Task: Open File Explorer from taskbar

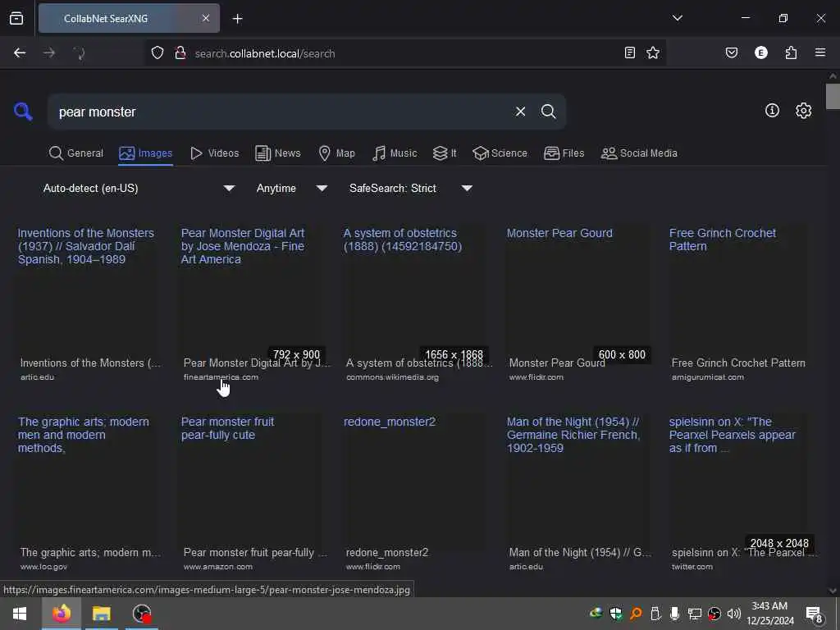Action: (x=101, y=614)
